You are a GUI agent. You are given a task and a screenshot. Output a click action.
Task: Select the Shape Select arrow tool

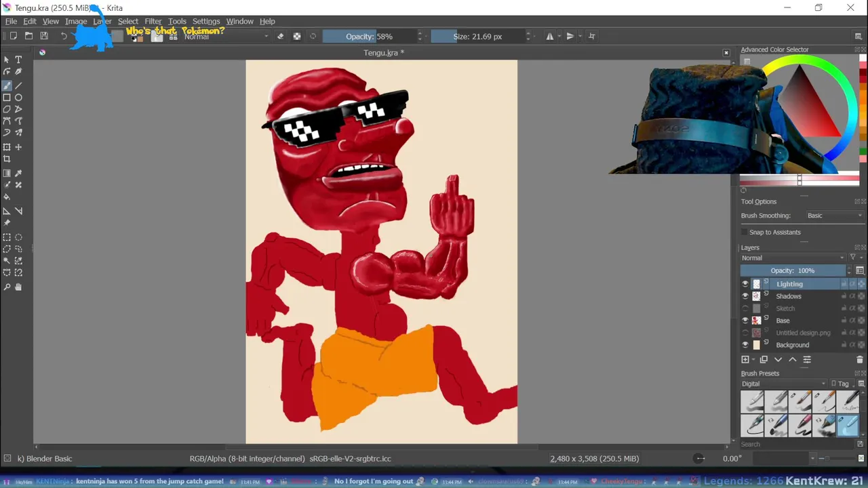7,60
